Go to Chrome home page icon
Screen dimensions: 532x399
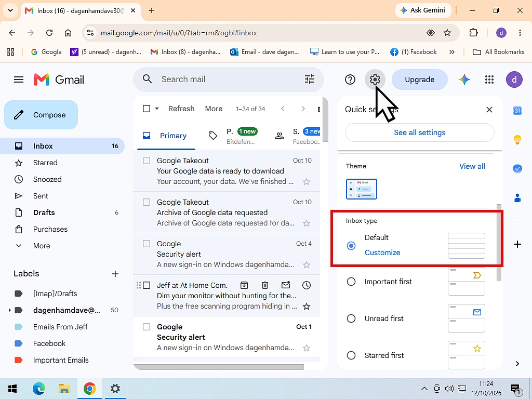pyautogui.click(x=68, y=33)
